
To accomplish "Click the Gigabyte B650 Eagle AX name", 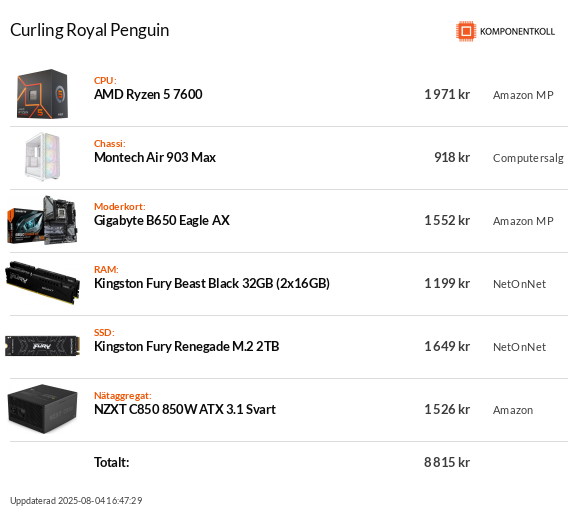I will [162, 220].
